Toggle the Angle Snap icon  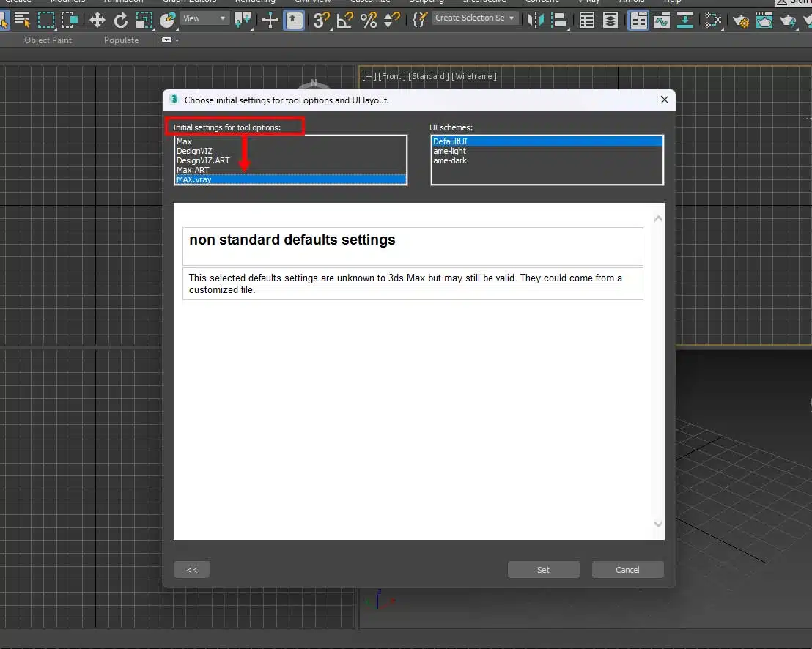[x=345, y=21]
